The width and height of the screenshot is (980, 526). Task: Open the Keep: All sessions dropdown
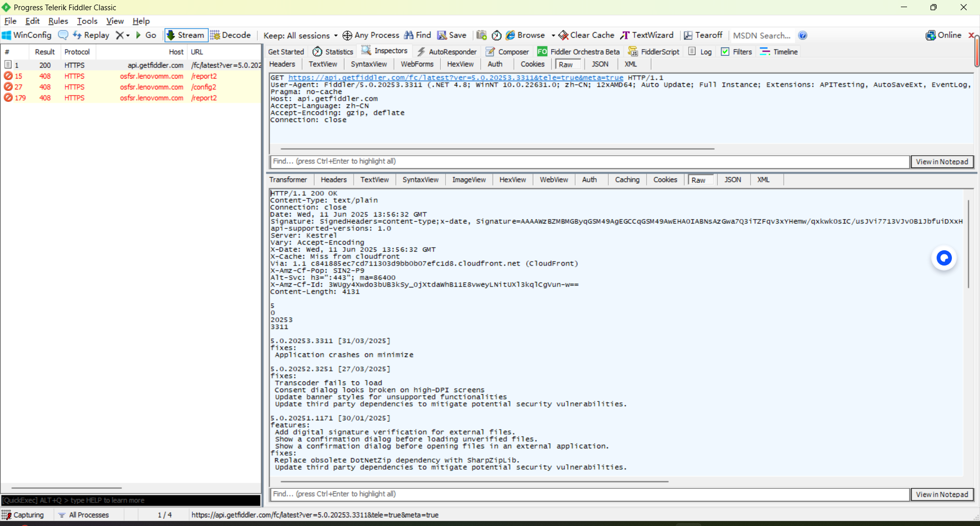[x=300, y=36]
